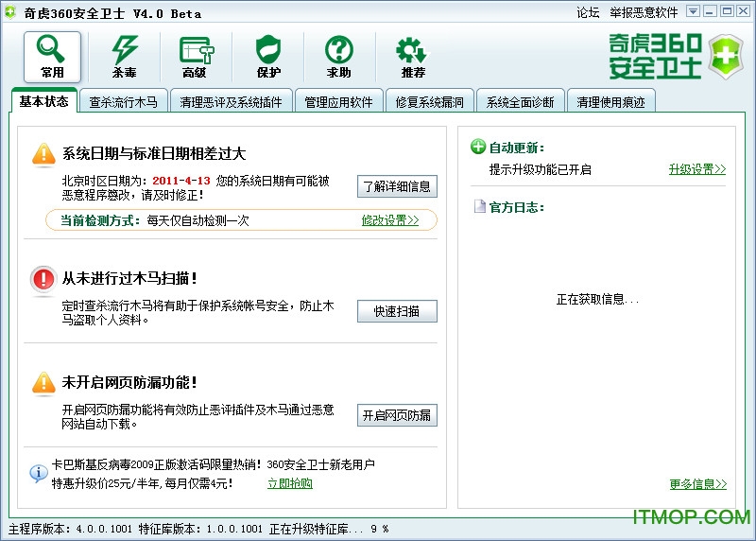This screenshot has width=756, height=541.
Task: Expand the 更多信息>> link
Action: [x=697, y=484]
